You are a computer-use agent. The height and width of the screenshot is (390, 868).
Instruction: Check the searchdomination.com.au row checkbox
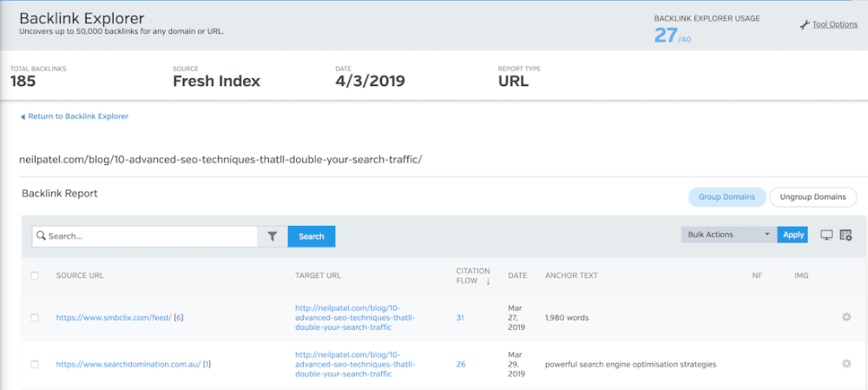[35, 365]
